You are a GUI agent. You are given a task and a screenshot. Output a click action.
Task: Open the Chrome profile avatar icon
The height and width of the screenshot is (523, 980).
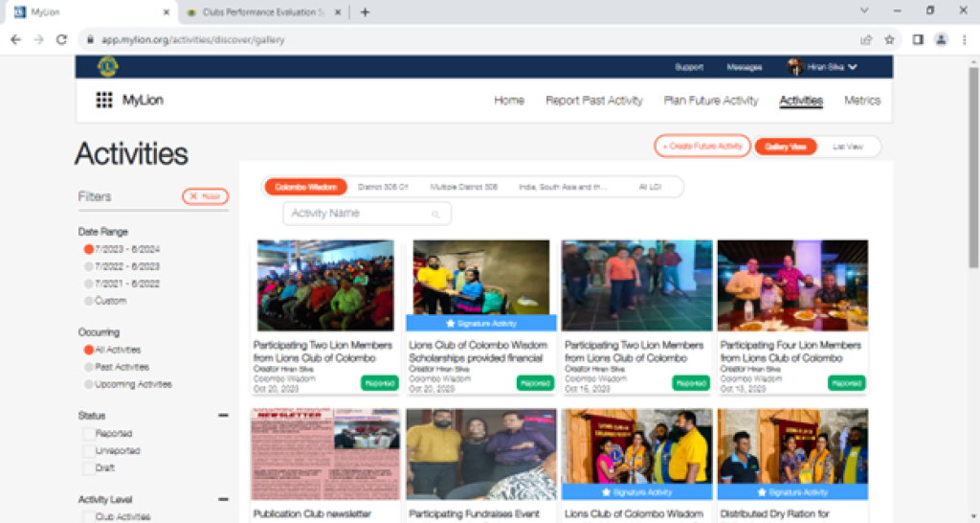941,39
